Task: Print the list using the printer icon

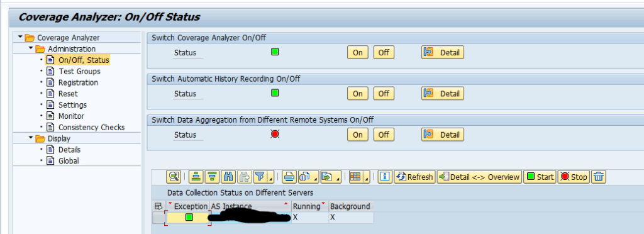Action: pos(289,177)
